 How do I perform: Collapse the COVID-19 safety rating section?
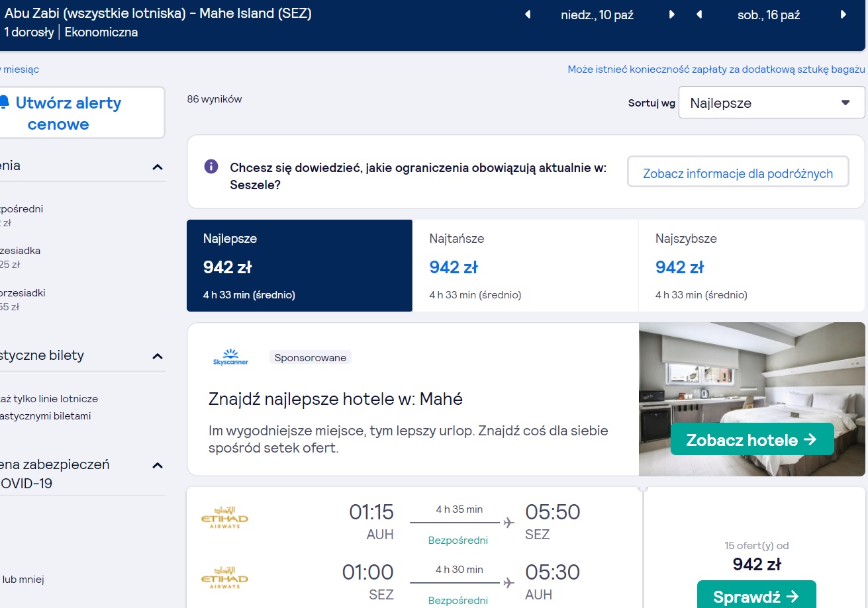[158, 466]
